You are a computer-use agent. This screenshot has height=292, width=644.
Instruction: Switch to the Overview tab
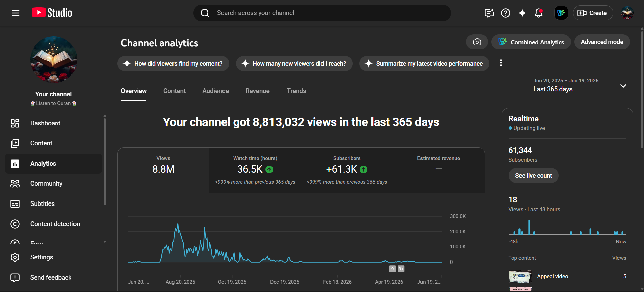pos(134,91)
